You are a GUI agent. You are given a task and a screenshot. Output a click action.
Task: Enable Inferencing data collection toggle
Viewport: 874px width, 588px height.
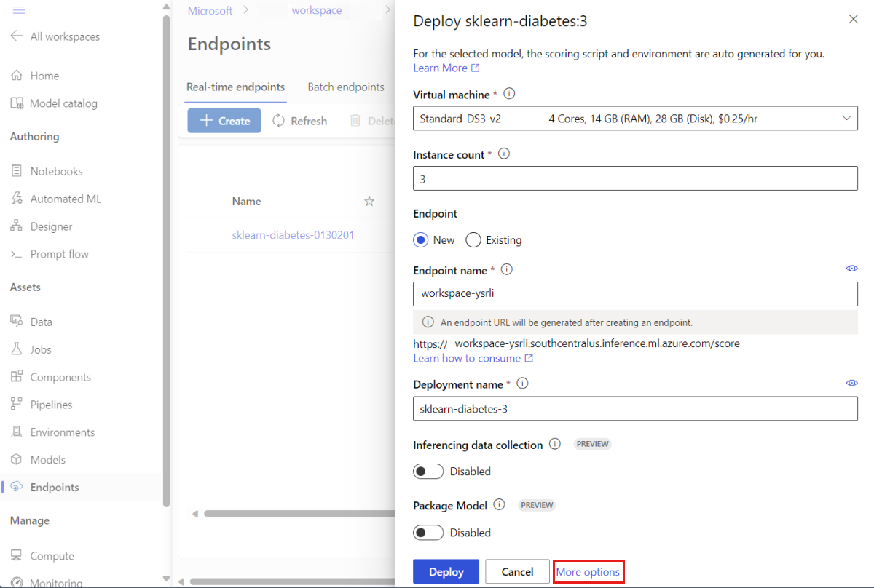(428, 472)
